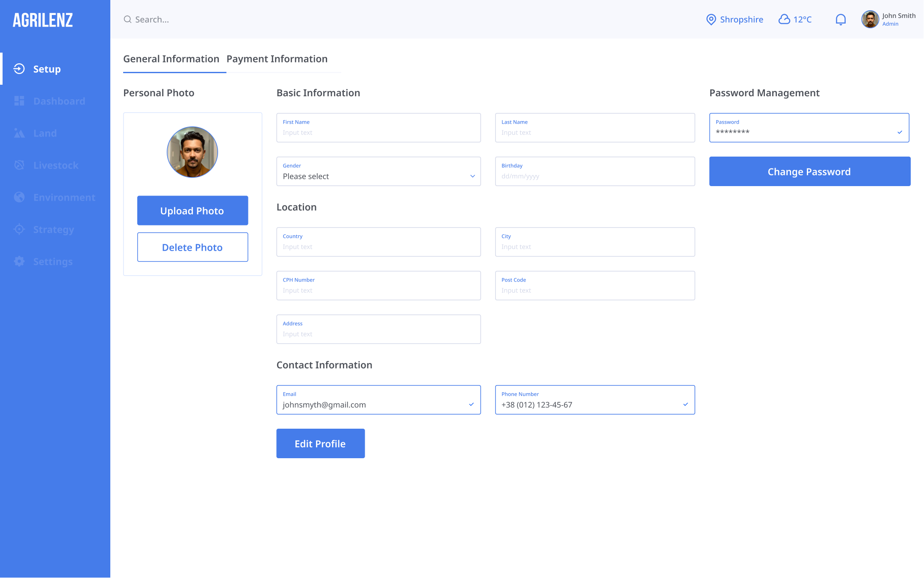Viewport: 924px width, 578px height.
Task: Click Shropshire location pin icon
Action: point(711,20)
